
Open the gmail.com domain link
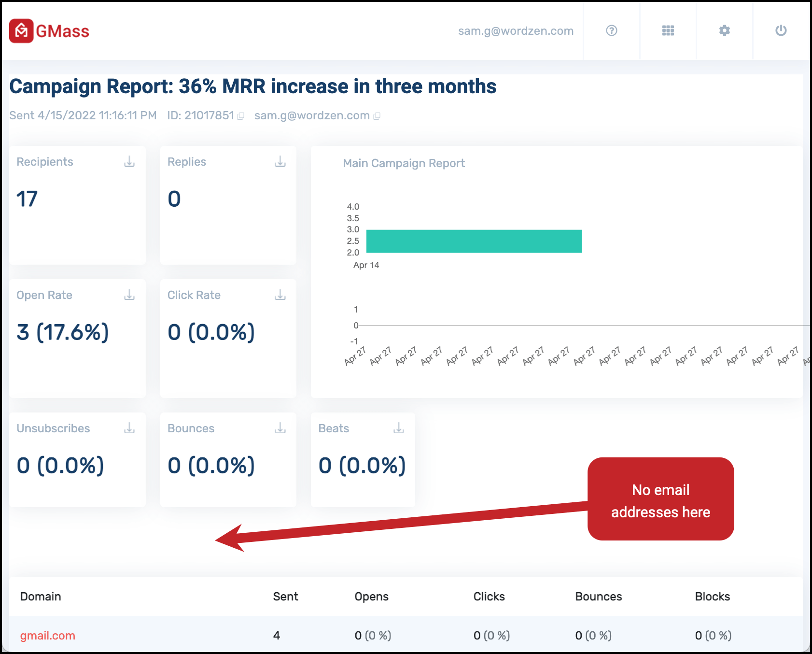[47, 636]
